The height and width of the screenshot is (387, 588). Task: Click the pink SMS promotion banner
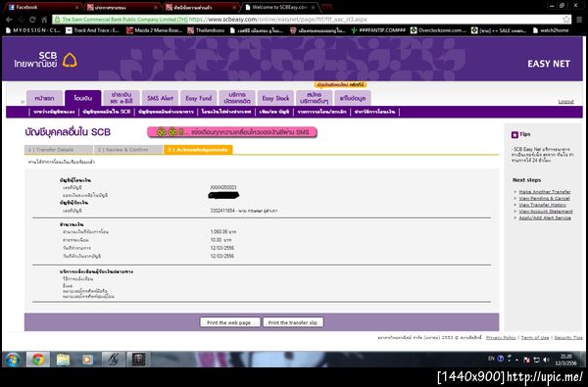click(x=232, y=132)
